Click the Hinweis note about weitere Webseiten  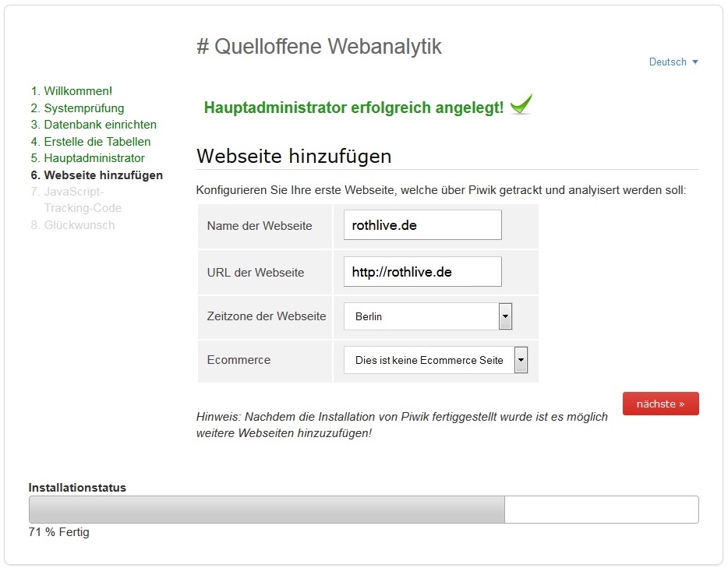(402, 425)
